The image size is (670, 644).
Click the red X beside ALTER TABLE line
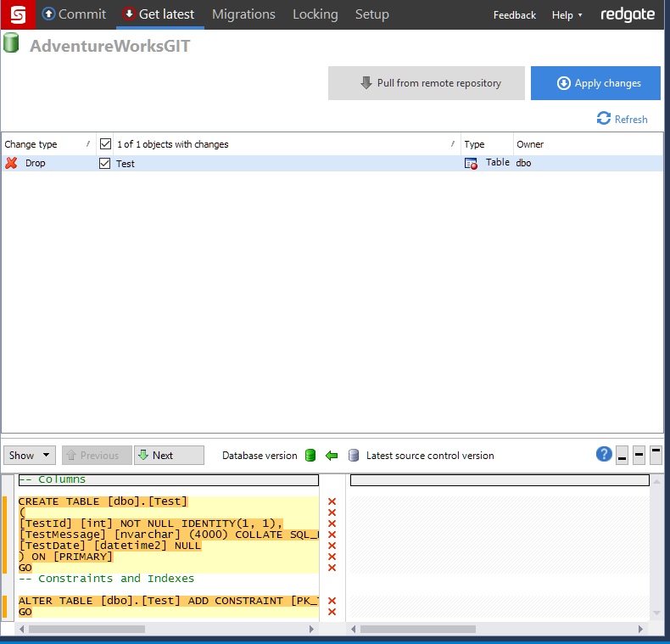coord(332,601)
